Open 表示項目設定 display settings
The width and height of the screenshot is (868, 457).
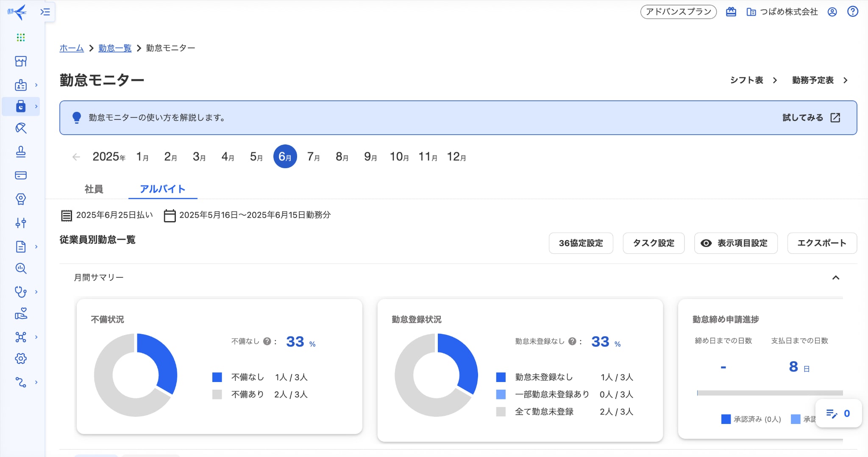pos(735,243)
